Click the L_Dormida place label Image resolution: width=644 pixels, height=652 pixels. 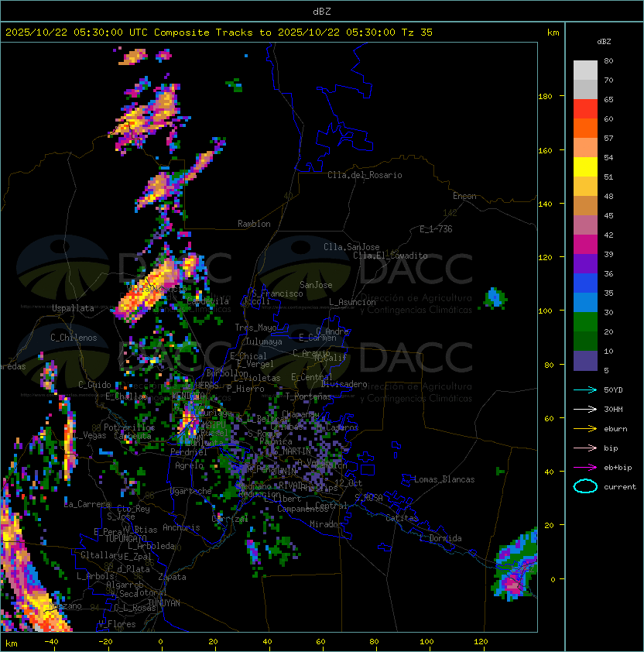(x=440, y=538)
